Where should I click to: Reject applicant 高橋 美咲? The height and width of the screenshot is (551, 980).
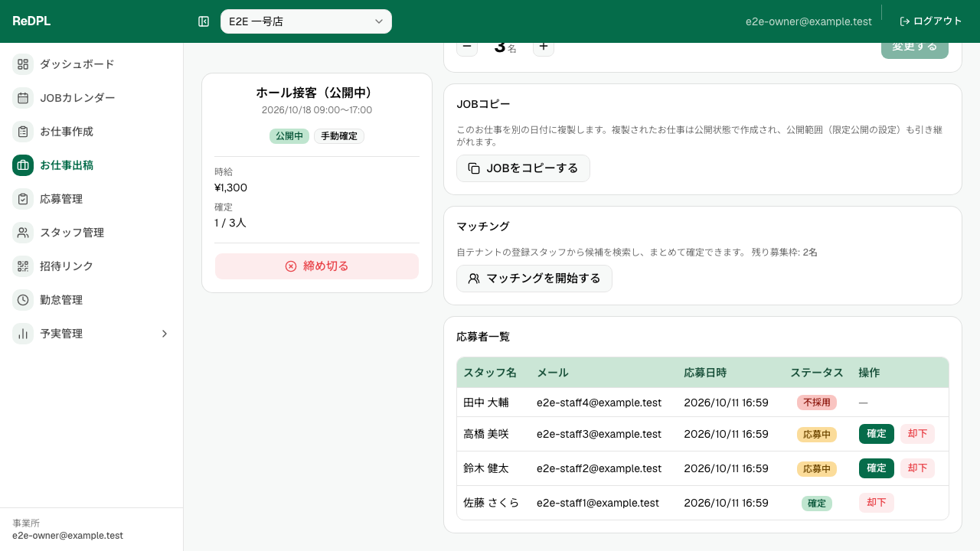(x=917, y=434)
